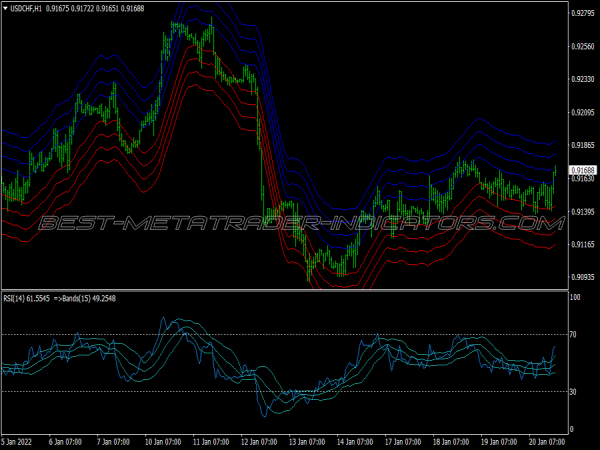This screenshot has width=600, height=450.
Task: Click the USDCHF,H1 chart title
Action: coord(26,8)
